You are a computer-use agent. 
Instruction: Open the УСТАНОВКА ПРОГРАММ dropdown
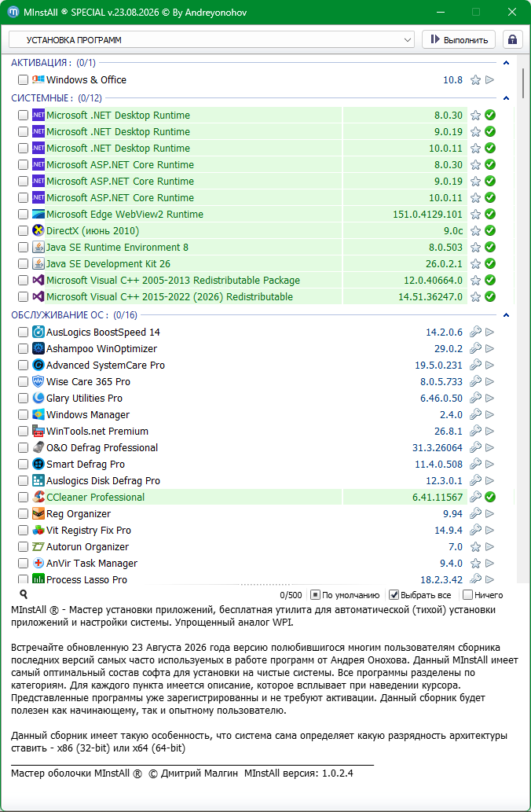point(211,40)
